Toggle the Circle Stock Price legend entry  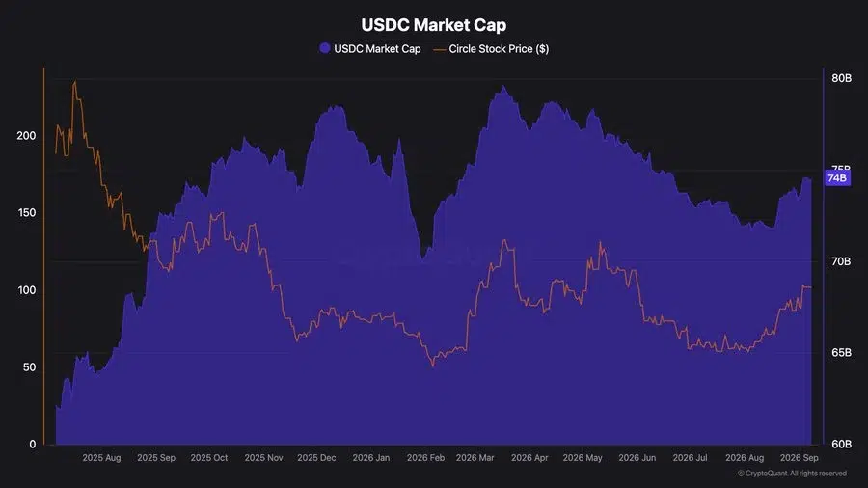(x=491, y=48)
